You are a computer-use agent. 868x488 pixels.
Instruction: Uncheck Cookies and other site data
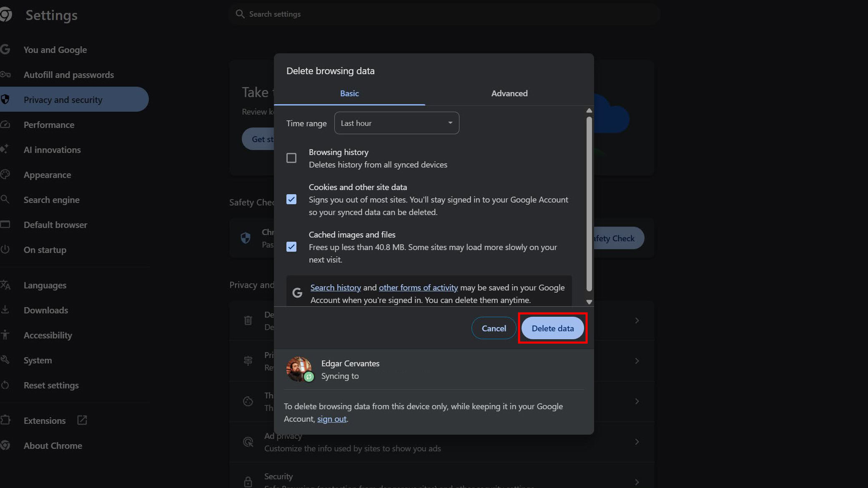click(x=291, y=199)
